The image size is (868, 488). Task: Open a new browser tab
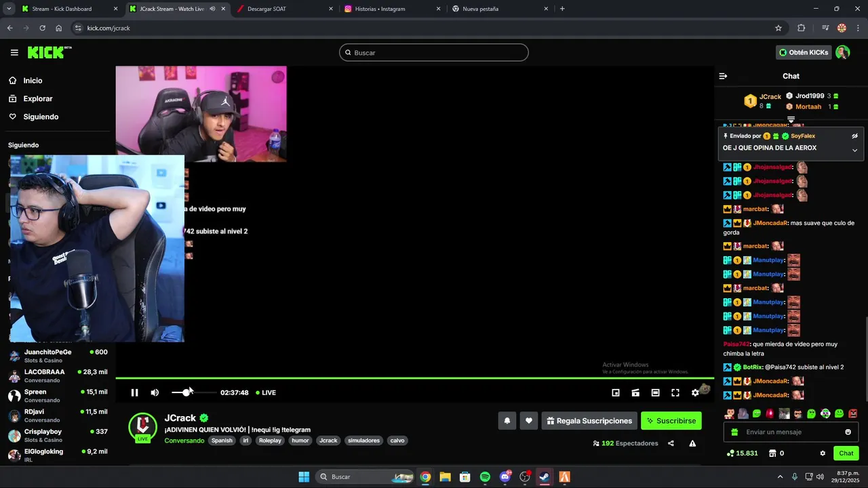click(562, 9)
